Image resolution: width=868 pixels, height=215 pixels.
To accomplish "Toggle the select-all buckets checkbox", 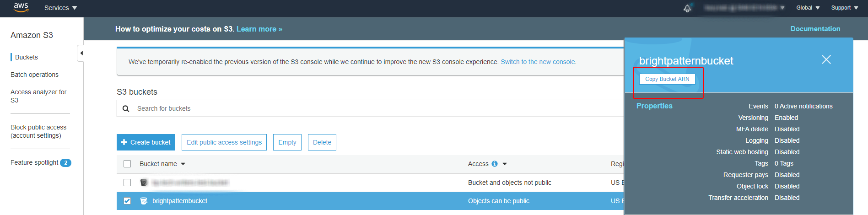I will [127, 164].
